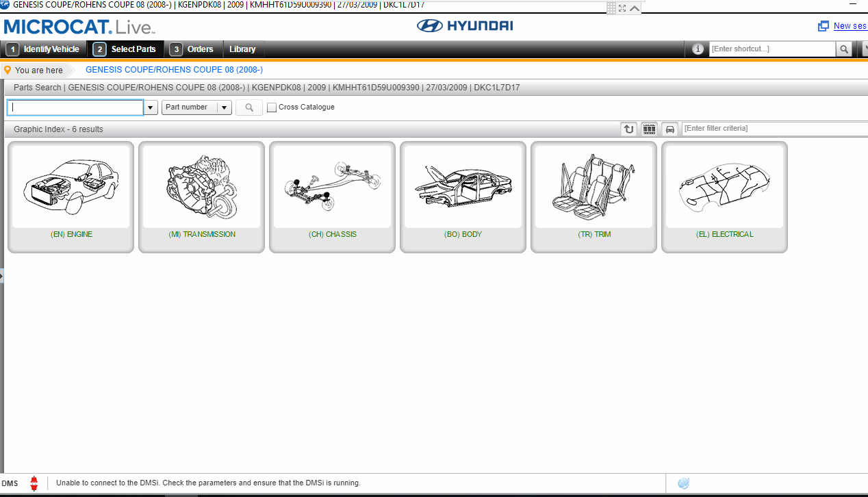Click the parts search magnifier button
The height and width of the screenshot is (497, 868).
pos(249,107)
